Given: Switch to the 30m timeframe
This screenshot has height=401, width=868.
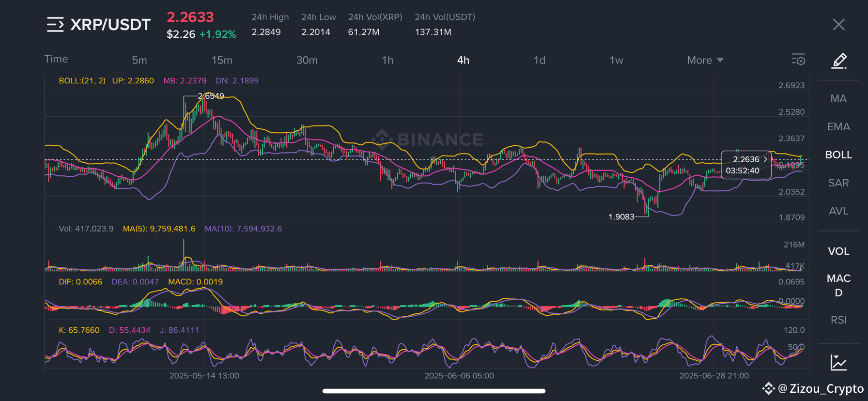Looking at the screenshot, I should click(307, 60).
